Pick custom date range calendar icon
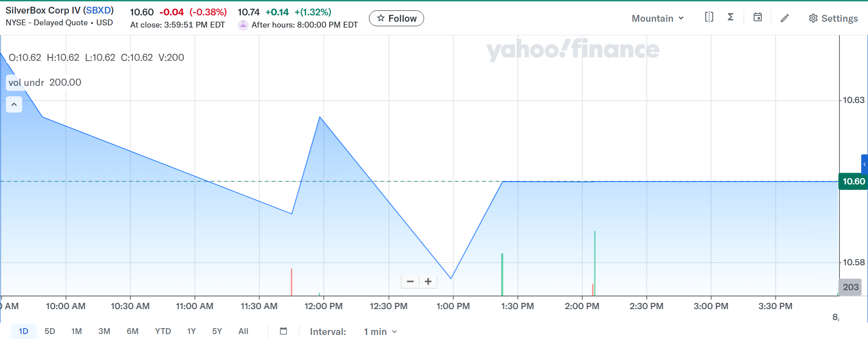The image size is (868, 339). (283, 331)
